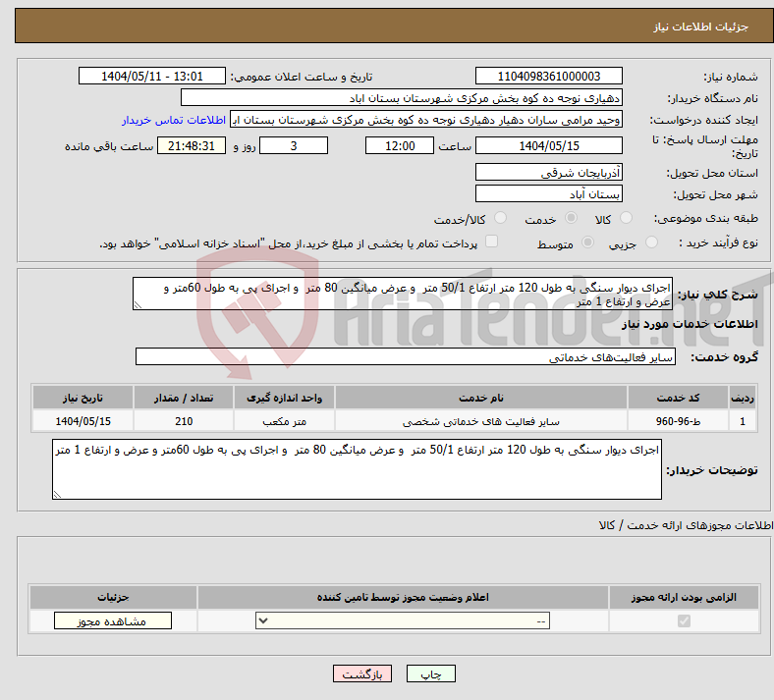Screen dimensions: 774x700
Task: Toggle the اسناد خزانه اسلامی payment checkbox
Action: coord(491,242)
